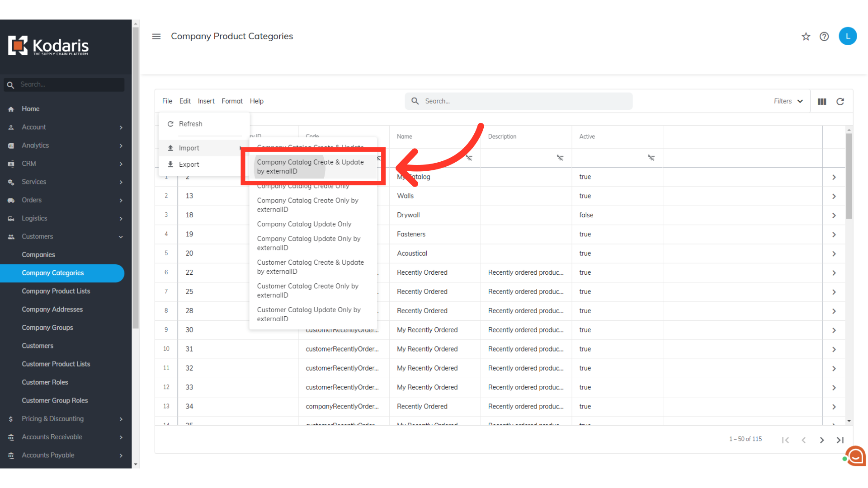Select Company Catalog Create & Update by externalID
This screenshot has width=868, height=488.
310,166
